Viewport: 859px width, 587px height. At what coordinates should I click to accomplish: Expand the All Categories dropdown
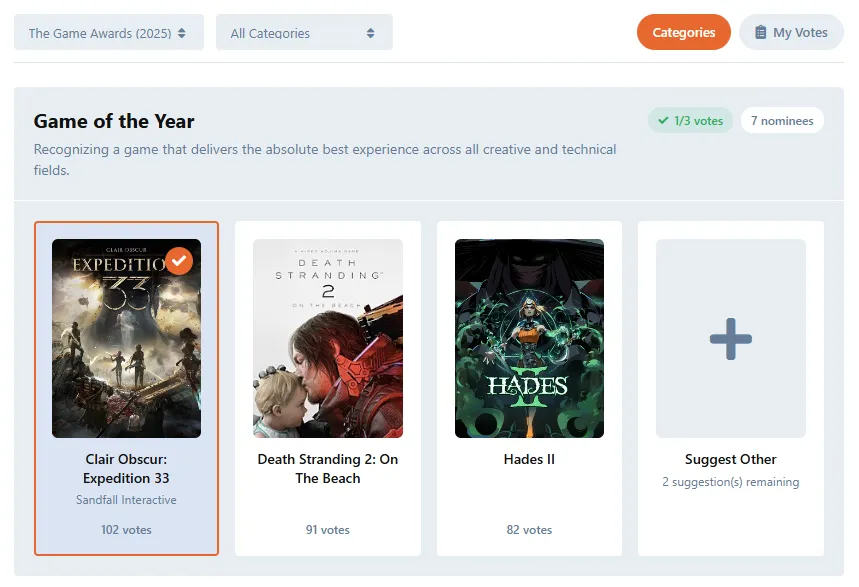(304, 32)
